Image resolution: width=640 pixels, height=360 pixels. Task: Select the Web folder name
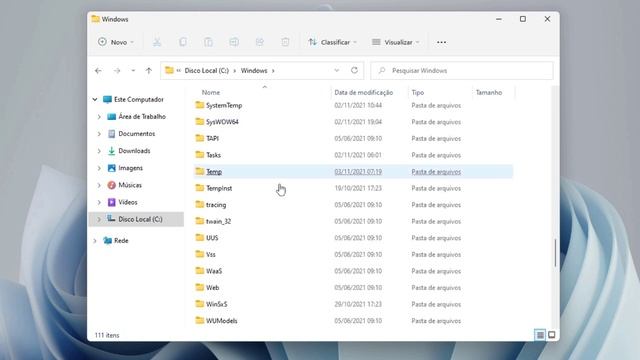tap(213, 287)
